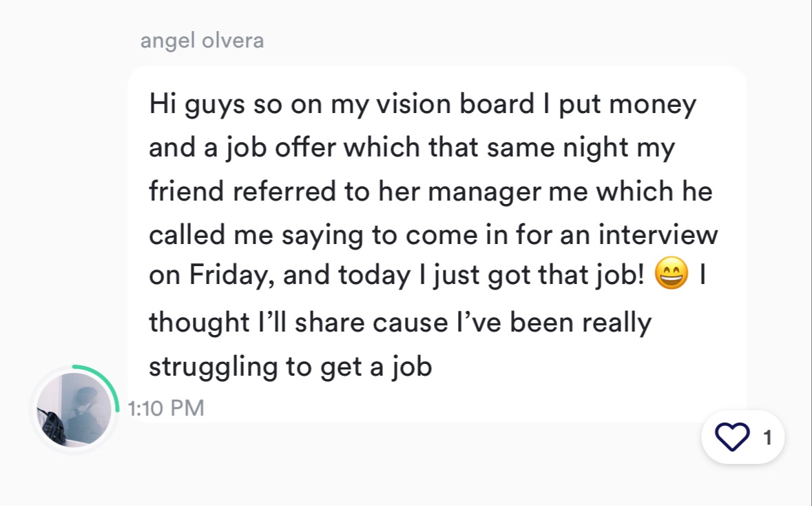This screenshot has height=506, width=812.
Task: Click the 1:10 PM timestamp
Action: coord(166,407)
